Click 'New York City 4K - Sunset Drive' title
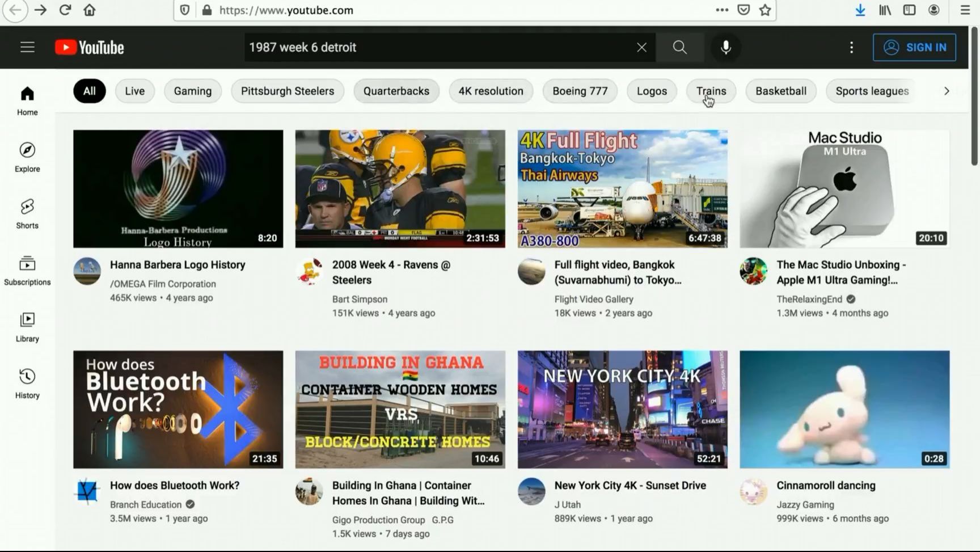The height and width of the screenshot is (552, 980). (x=630, y=486)
